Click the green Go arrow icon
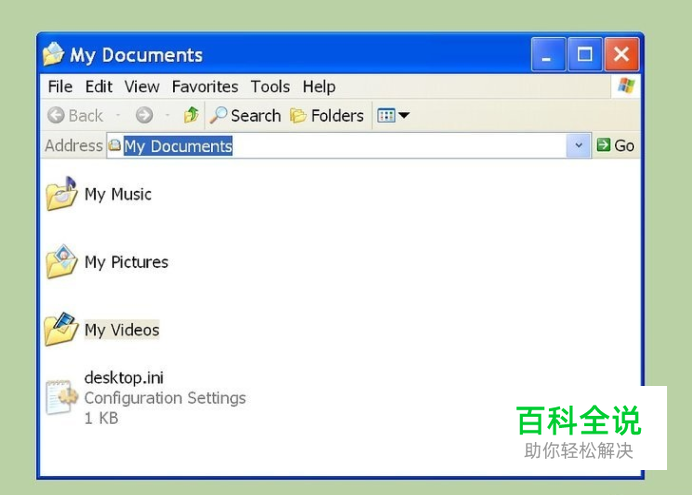 coord(603,145)
